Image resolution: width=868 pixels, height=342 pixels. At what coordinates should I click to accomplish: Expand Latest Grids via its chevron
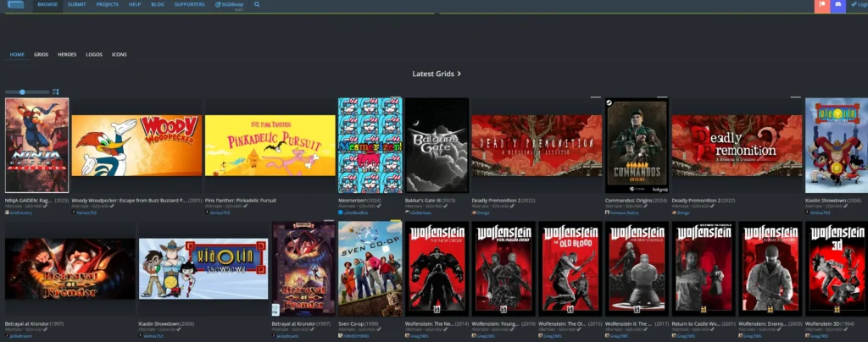pos(459,74)
